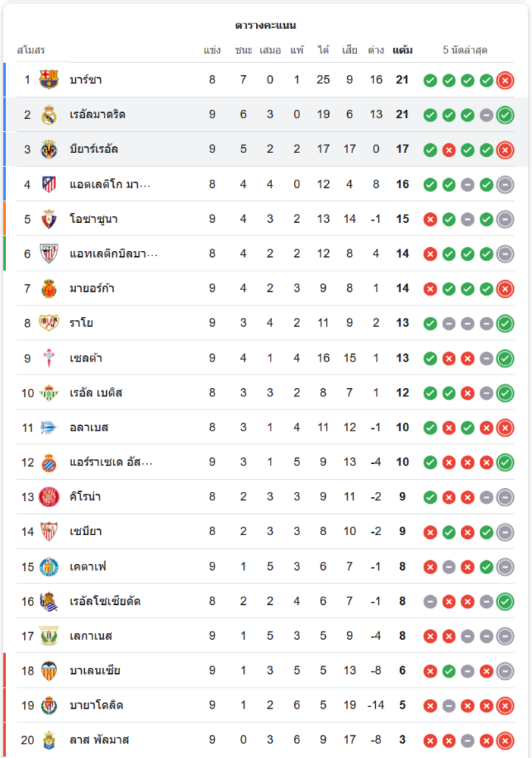Click Rayo's first green win form indicator

(430, 324)
